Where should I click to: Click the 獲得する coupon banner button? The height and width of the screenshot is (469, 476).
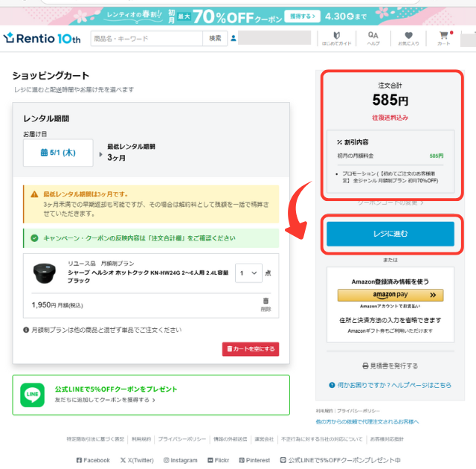302,16
